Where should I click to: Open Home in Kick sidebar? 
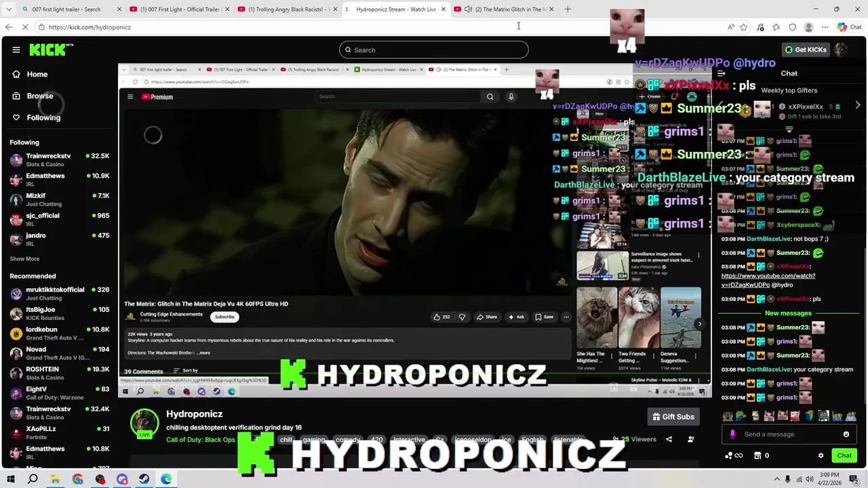[x=37, y=74]
